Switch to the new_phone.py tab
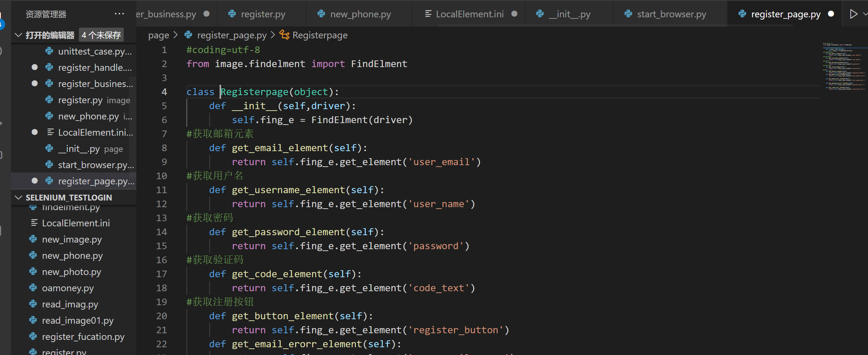The height and width of the screenshot is (355, 868). click(x=359, y=14)
